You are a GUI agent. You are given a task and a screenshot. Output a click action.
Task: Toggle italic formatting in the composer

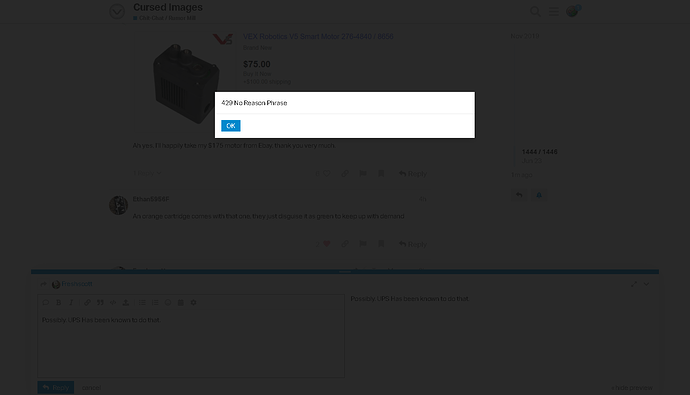pos(71,303)
